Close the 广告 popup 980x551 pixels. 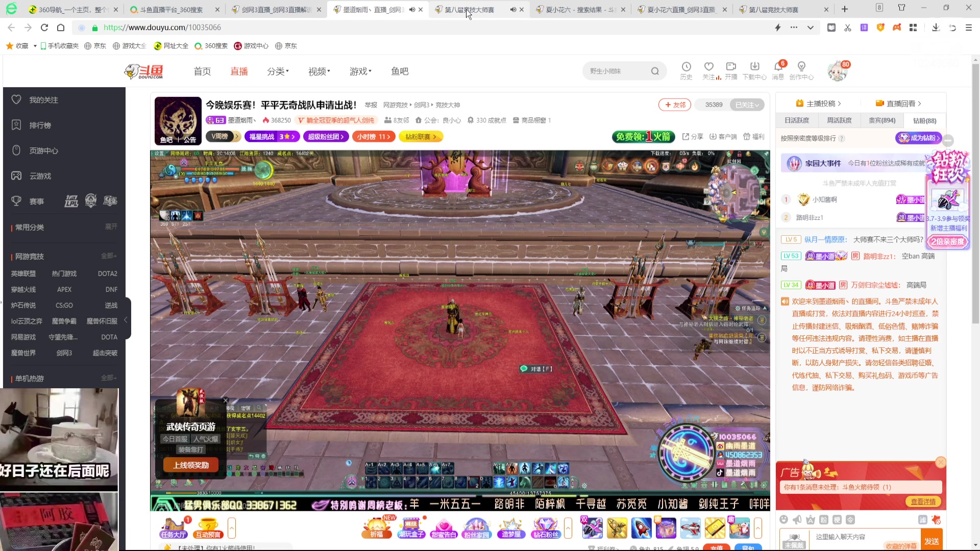tap(941, 463)
